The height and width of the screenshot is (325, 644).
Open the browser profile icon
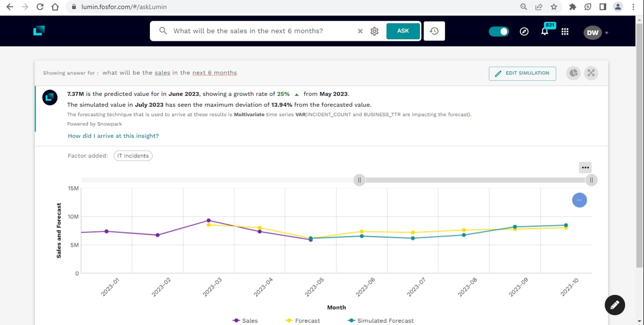point(618,7)
